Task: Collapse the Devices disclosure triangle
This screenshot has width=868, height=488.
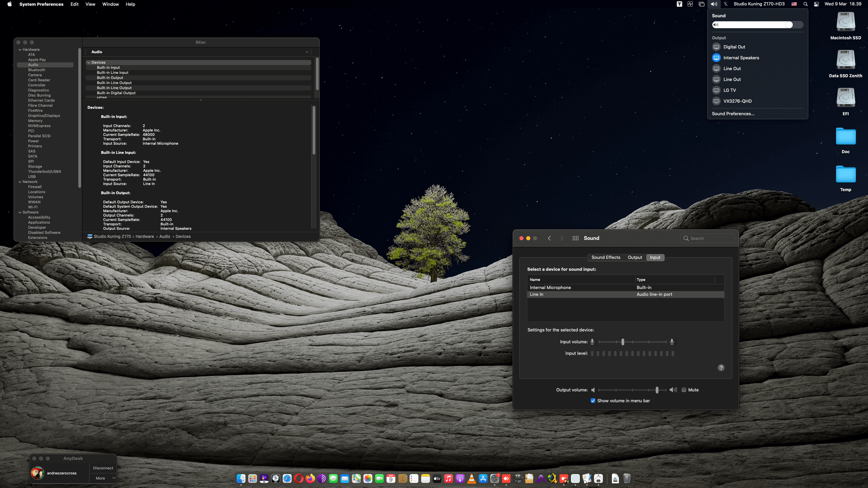Action: coord(89,62)
